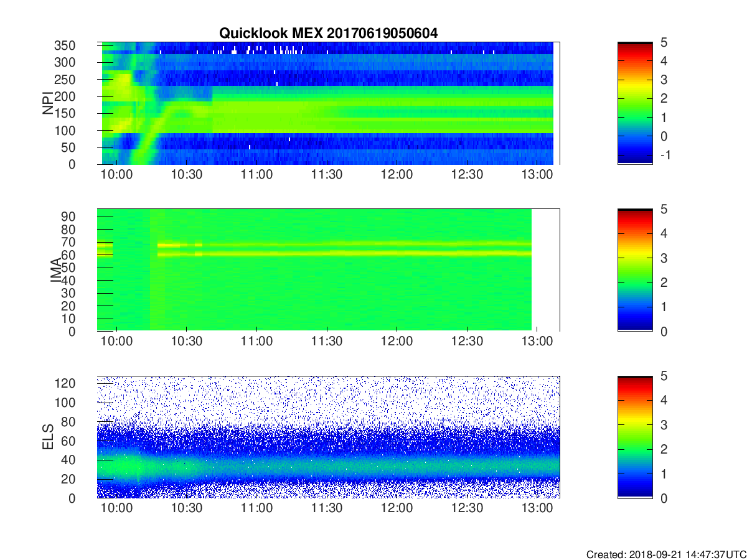The width and height of the screenshot is (747, 560).
Task: Click the 11:30 time label under NPI plot
Action: click(x=327, y=175)
